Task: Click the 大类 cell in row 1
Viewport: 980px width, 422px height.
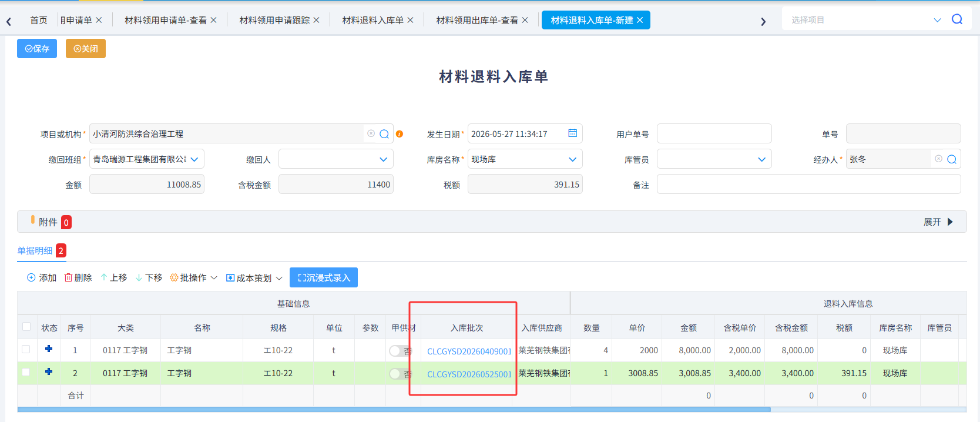Action: click(125, 350)
